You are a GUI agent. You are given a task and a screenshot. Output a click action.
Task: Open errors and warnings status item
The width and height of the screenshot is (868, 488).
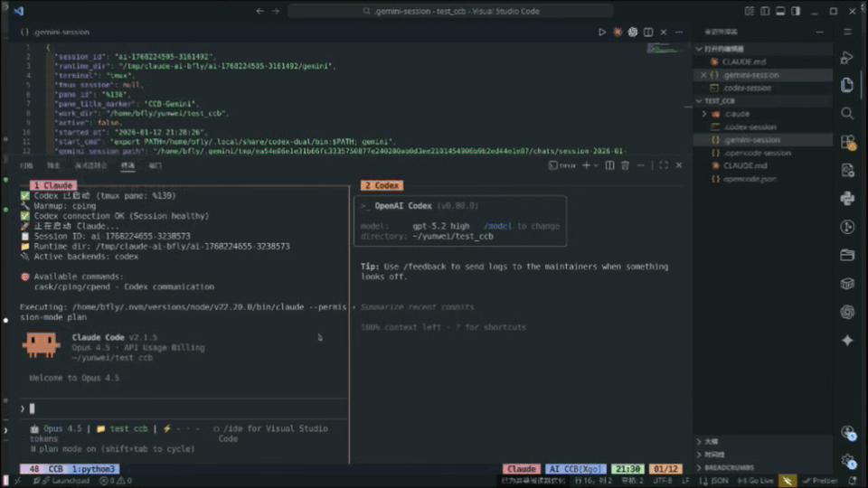[115, 481]
